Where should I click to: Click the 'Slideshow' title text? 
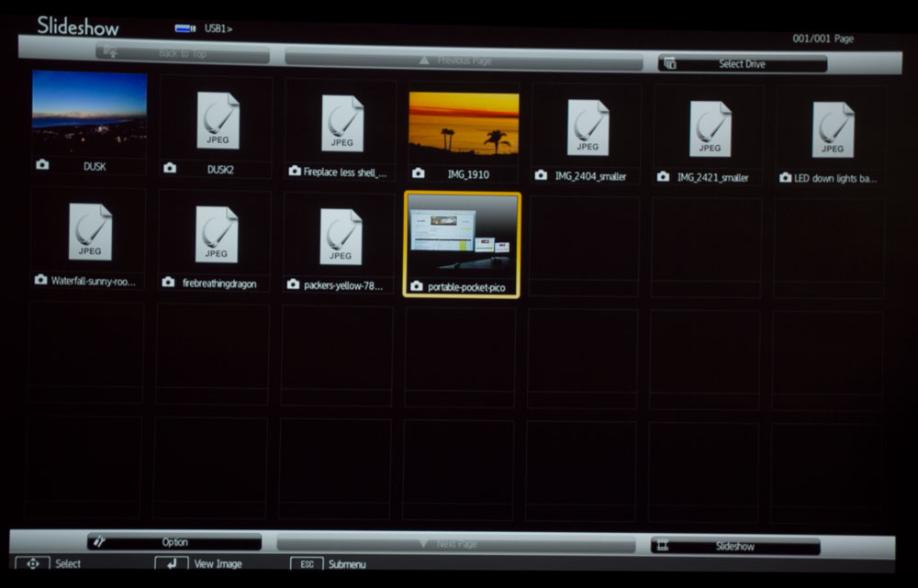point(78,27)
